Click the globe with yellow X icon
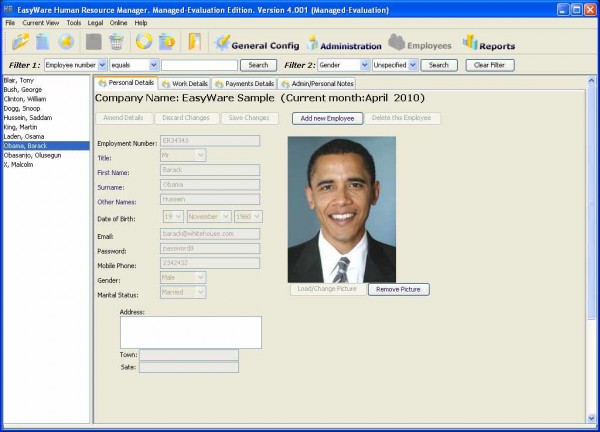Image resolution: width=600 pixels, height=432 pixels. 66,41
